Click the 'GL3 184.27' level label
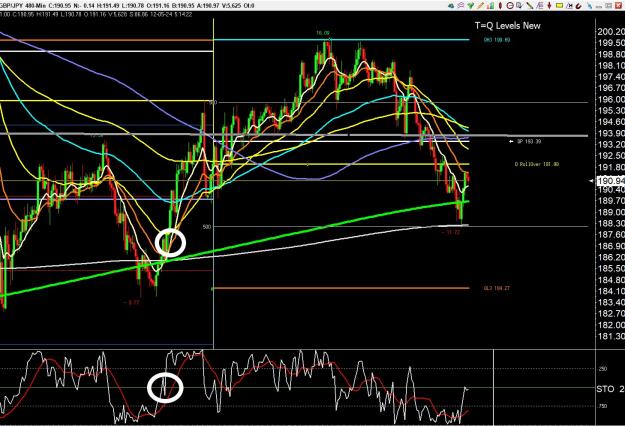 coord(497,288)
